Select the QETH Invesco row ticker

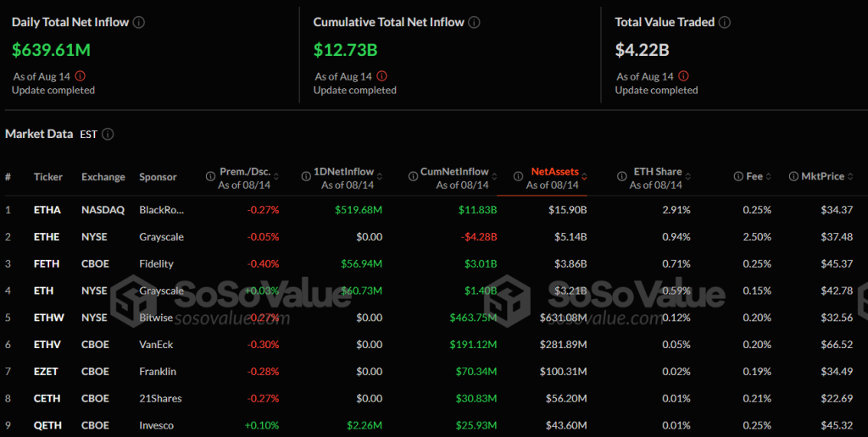coord(47,425)
